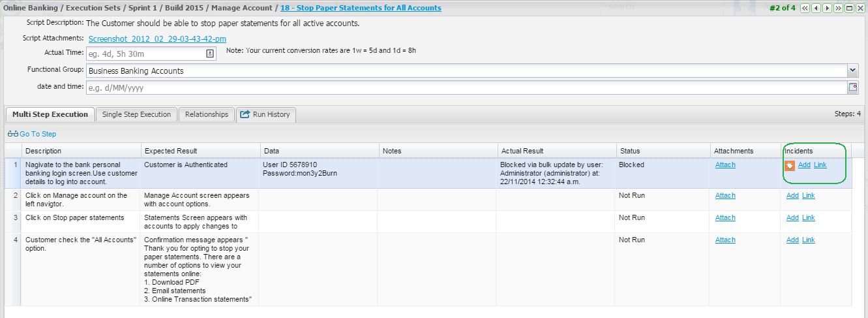The image size is (868, 318).
Task: Go to the first script in the set
Action: point(805,8)
